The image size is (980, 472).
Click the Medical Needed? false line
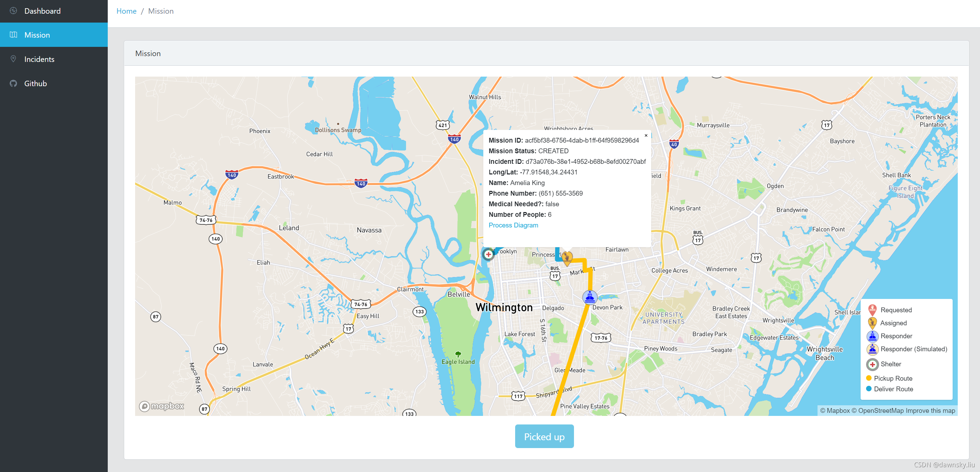point(523,204)
